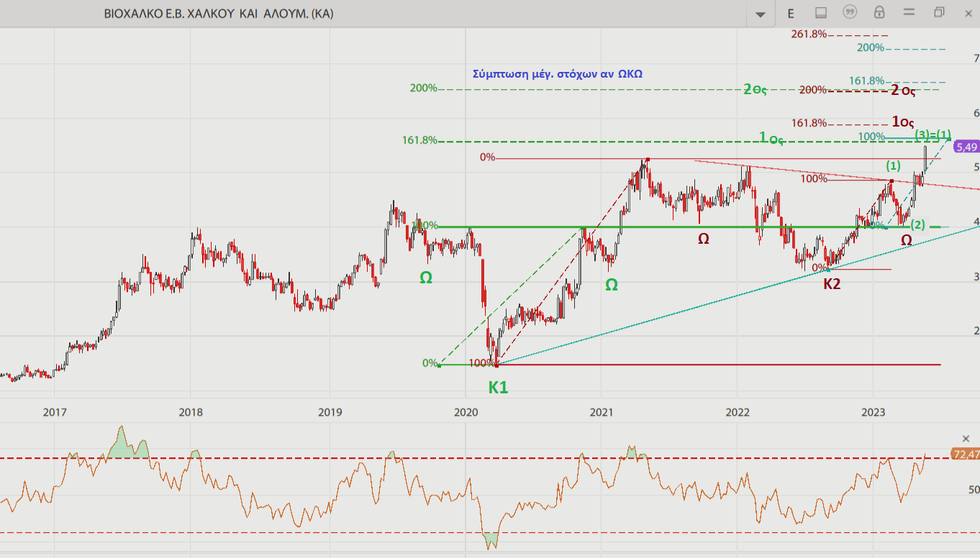
Task: Select the green '(2)' wave label
Action: point(917,224)
